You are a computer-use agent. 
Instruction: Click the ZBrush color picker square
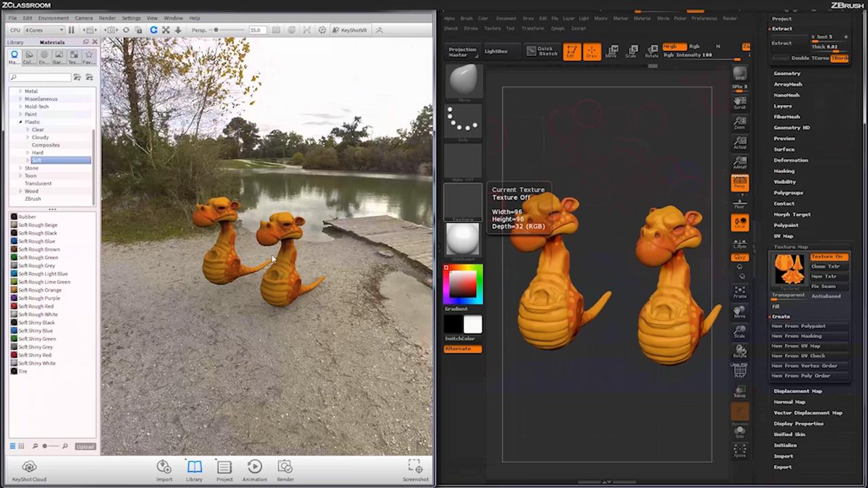click(462, 285)
